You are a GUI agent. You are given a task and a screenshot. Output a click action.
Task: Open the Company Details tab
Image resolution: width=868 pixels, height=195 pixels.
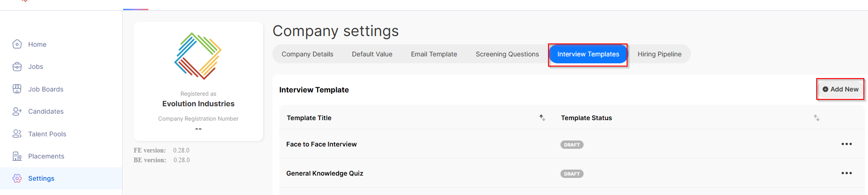307,54
